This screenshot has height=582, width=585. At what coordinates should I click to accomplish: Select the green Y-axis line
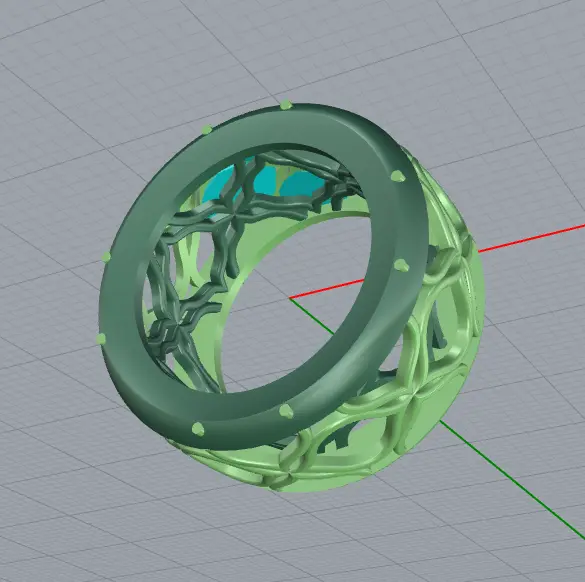(x=511, y=482)
